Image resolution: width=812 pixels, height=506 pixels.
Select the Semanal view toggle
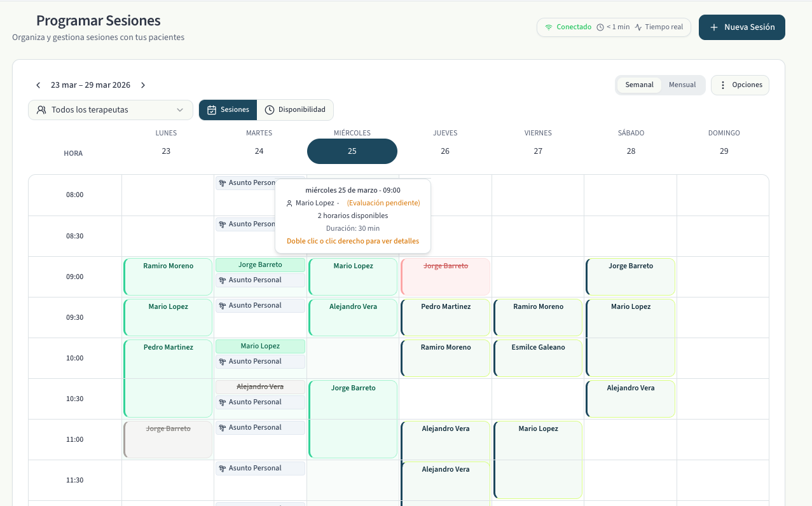coord(639,85)
